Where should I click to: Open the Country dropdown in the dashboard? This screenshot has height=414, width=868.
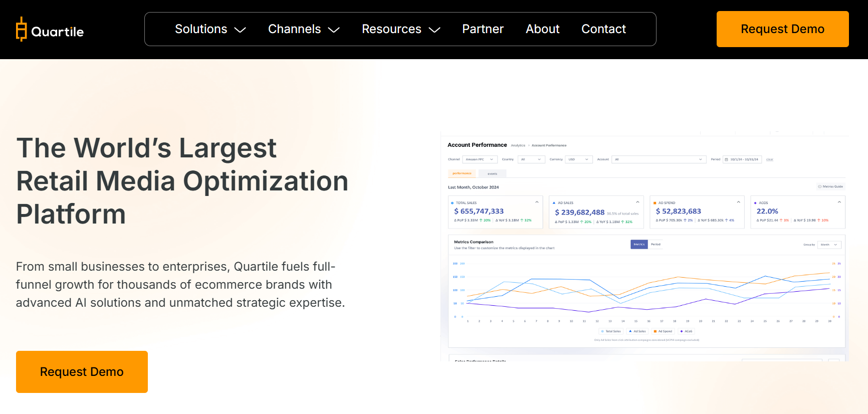[531, 159]
